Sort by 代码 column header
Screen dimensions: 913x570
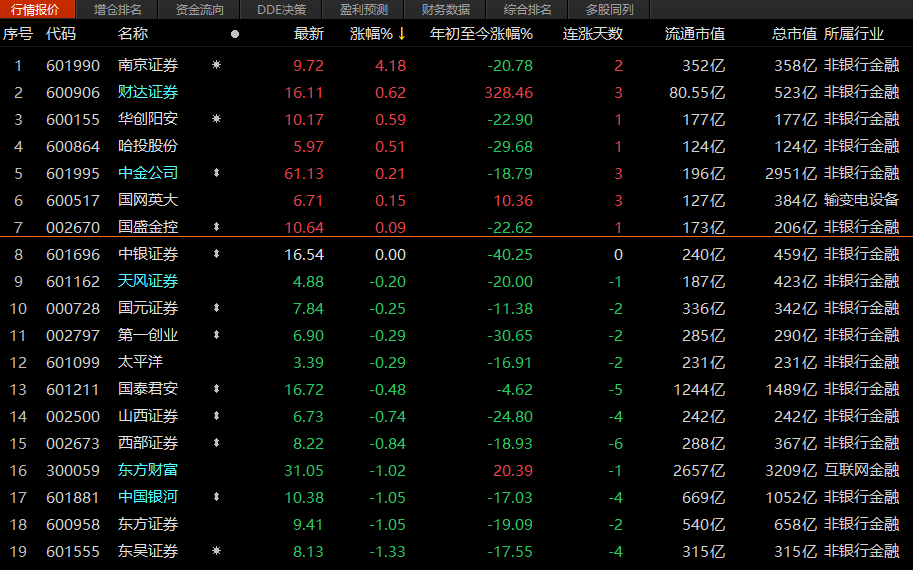click(61, 34)
